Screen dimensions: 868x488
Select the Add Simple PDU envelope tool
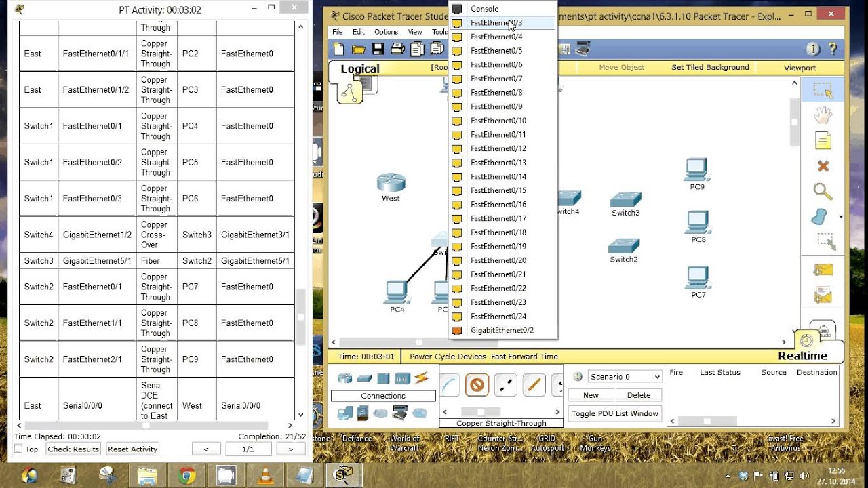click(x=823, y=270)
